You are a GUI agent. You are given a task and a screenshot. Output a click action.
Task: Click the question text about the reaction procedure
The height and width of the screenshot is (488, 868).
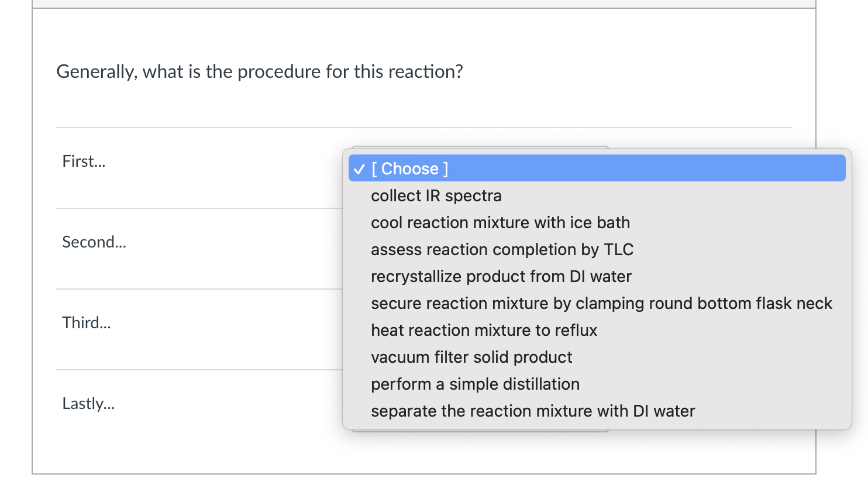pos(259,71)
